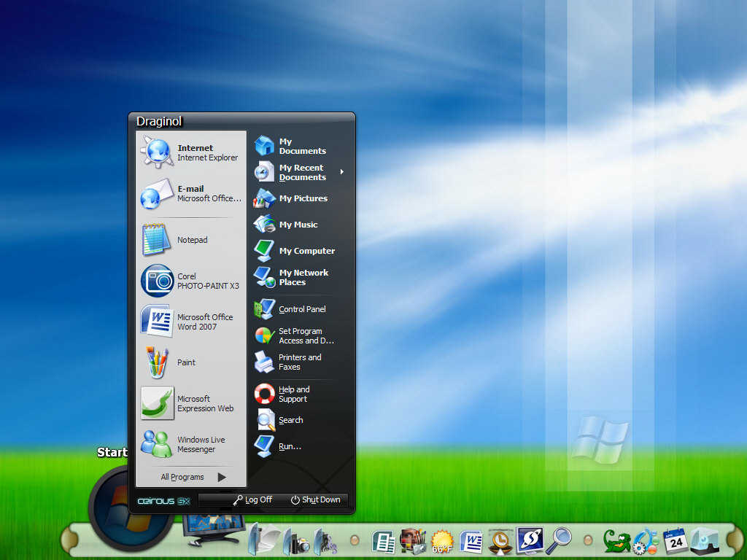Viewport: 747px width, 560px height.
Task: Expand the All Programs arrow
Action: pos(222,477)
